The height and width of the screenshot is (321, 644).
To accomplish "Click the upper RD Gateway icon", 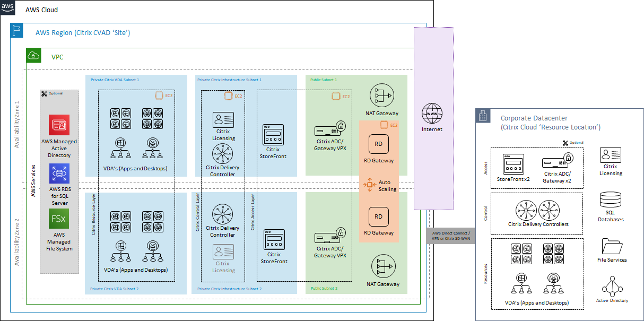I will (x=379, y=143).
